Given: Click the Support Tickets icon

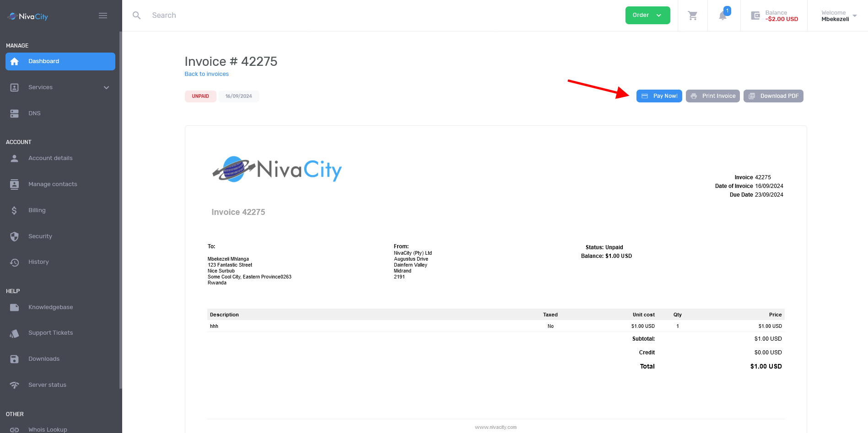Looking at the screenshot, I should click(15, 333).
